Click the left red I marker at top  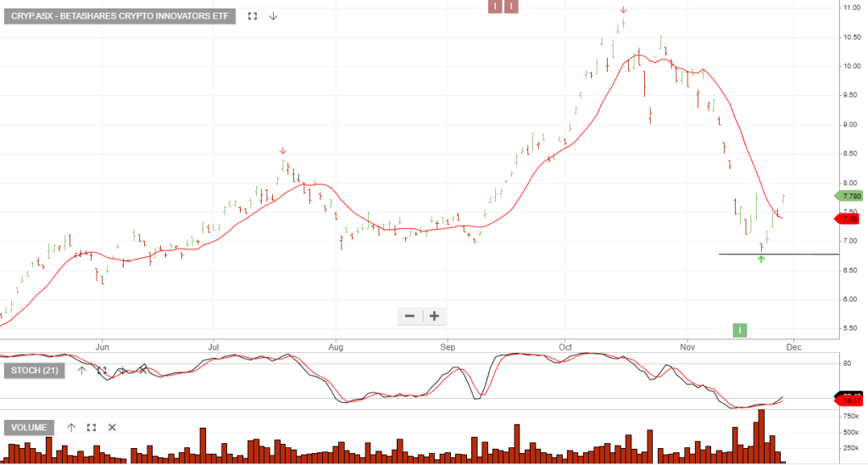pos(495,7)
